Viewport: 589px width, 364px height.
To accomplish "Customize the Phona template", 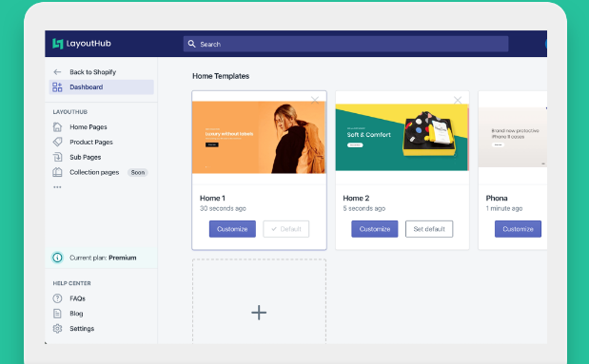I will coord(518,229).
